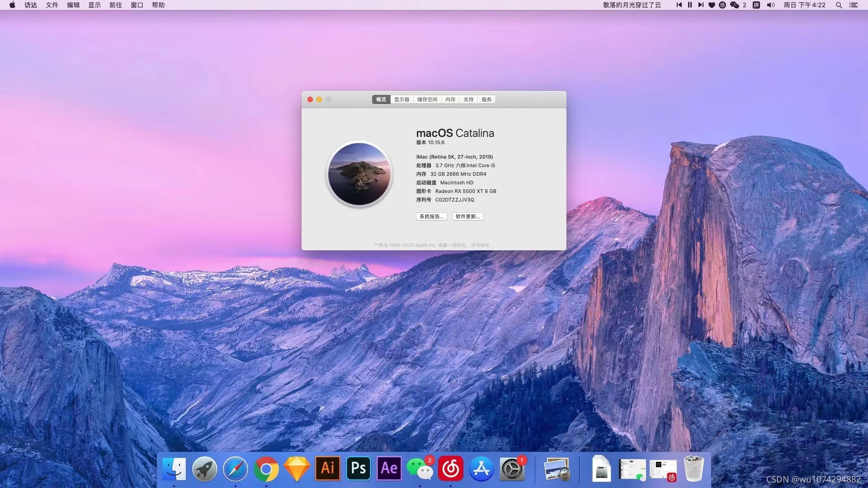Click the now-playing song title 散落的月光穿过了云
Image resolution: width=868 pixels, height=488 pixels.
coord(632,5)
